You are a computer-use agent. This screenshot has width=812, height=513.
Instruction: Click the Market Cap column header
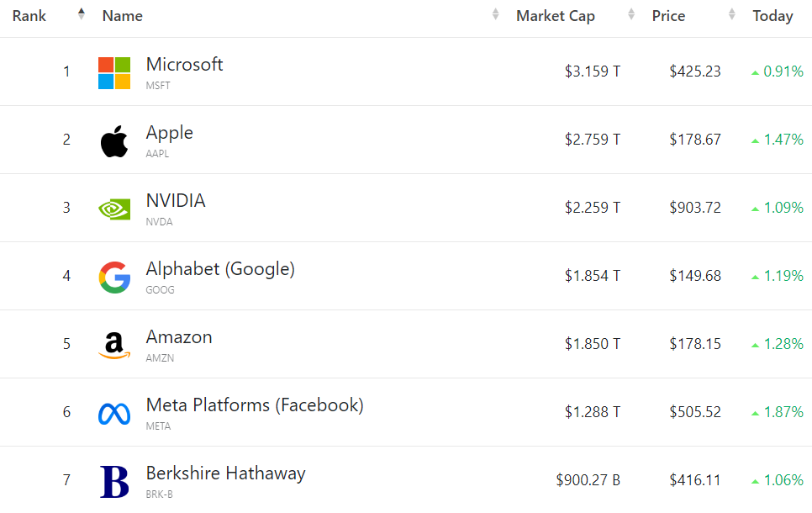[556, 16]
